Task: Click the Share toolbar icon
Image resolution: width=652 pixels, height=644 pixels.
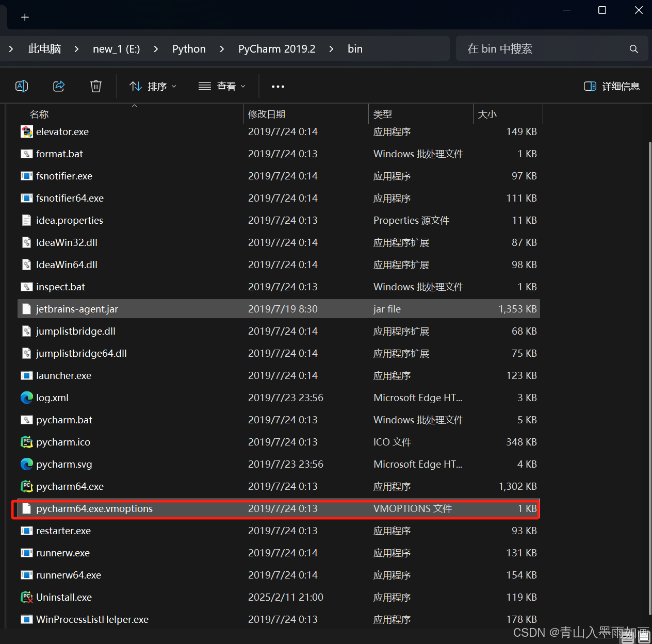Action: (59, 86)
